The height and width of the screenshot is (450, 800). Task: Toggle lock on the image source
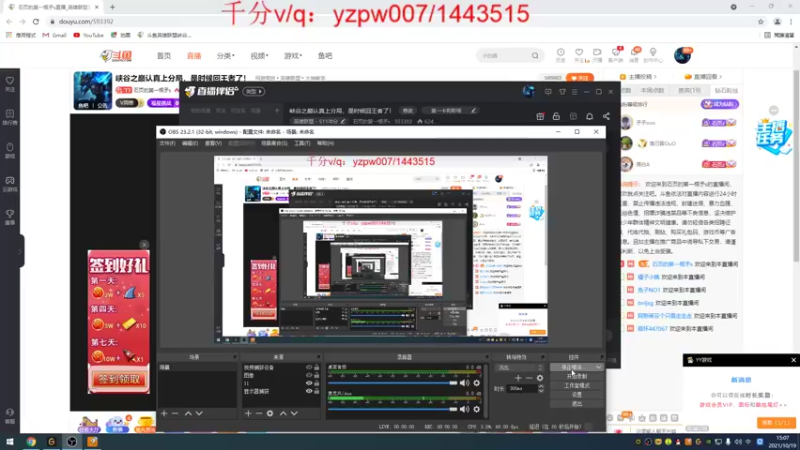click(317, 375)
